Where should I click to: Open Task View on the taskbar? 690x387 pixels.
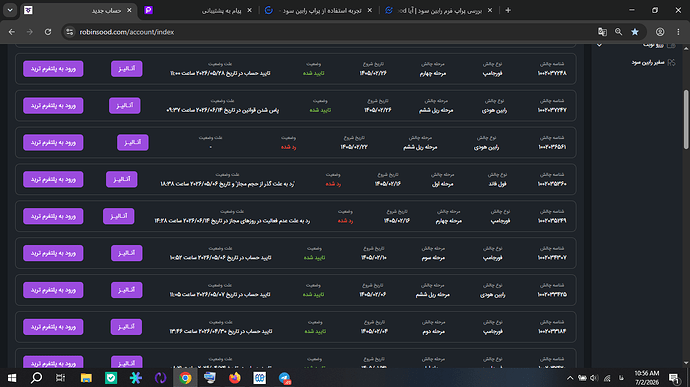(x=60, y=378)
